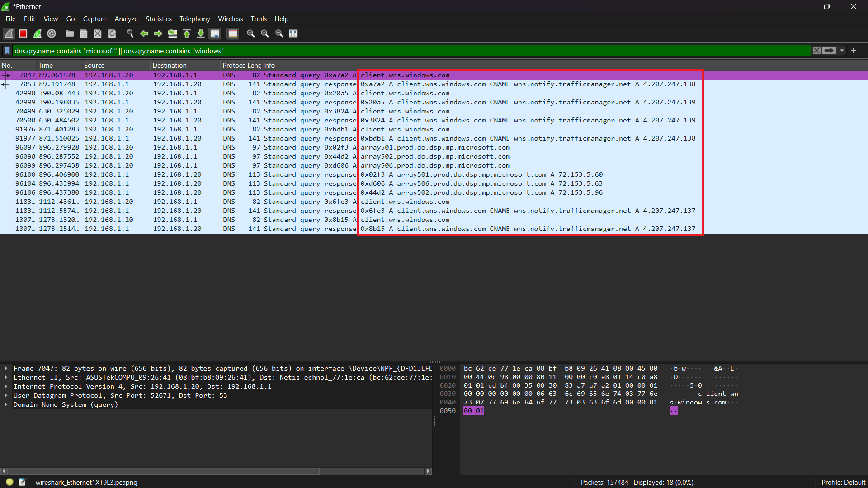
Task: Open capture options gear icon
Action: (x=52, y=33)
